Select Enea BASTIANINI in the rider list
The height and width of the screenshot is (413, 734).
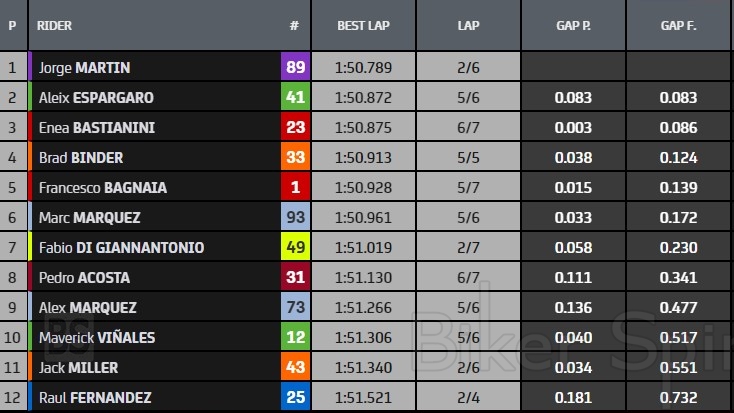tap(96, 128)
